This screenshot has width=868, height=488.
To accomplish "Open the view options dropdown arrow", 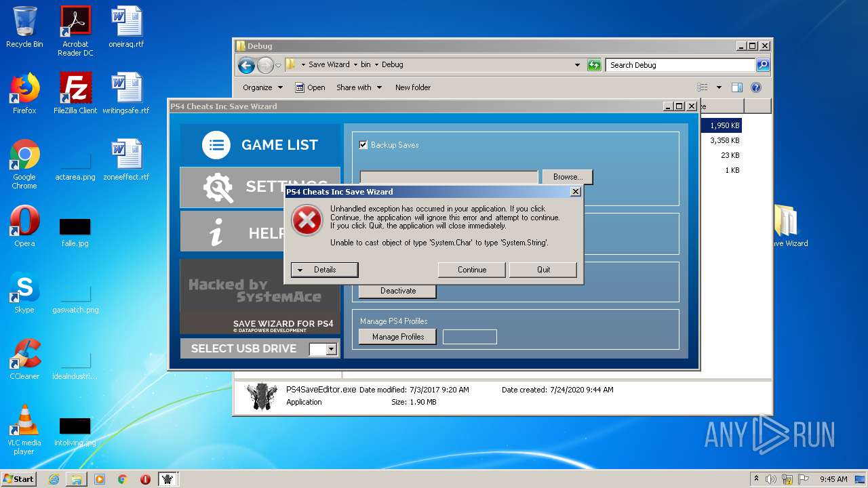I will pyautogui.click(x=719, y=87).
